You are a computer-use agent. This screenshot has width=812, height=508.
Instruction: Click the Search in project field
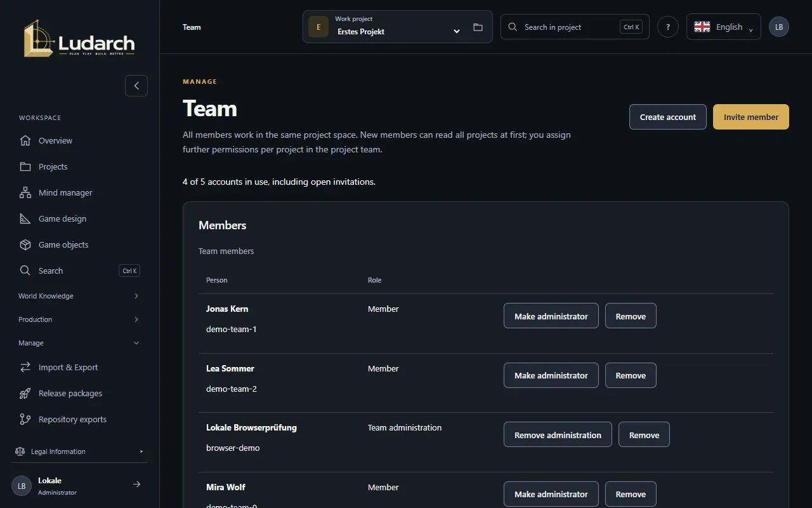[575, 27]
